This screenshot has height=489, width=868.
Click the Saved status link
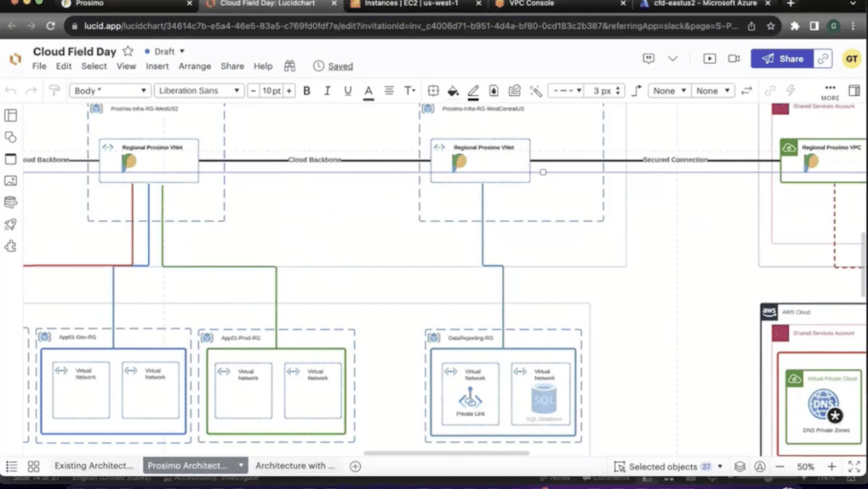click(340, 66)
